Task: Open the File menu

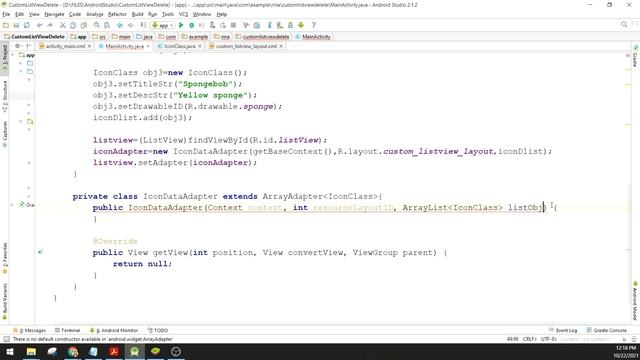Action: coord(6,14)
